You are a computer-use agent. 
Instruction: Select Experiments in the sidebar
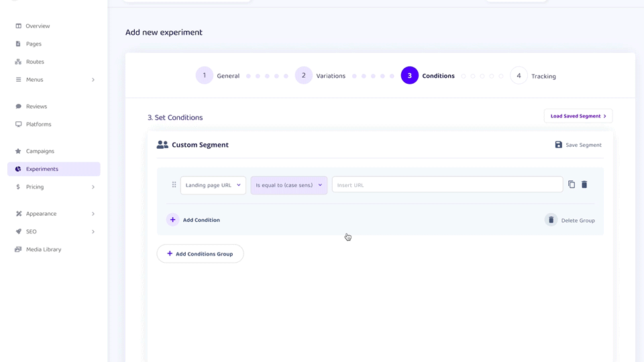pyautogui.click(x=54, y=169)
